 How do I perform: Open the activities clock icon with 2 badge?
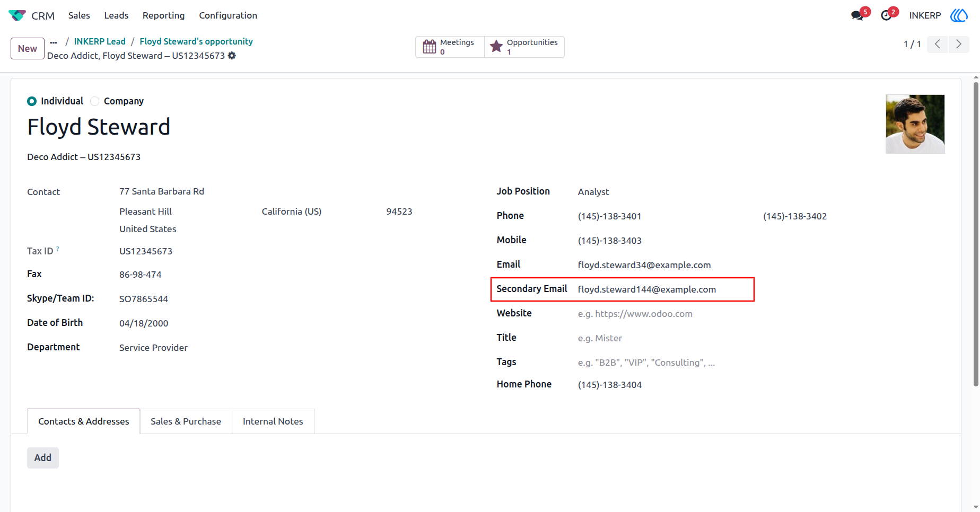pyautogui.click(x=886, y=15)
